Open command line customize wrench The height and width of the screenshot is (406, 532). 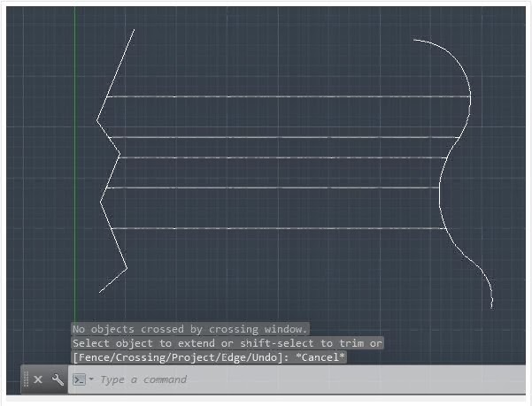coord(58,379)
